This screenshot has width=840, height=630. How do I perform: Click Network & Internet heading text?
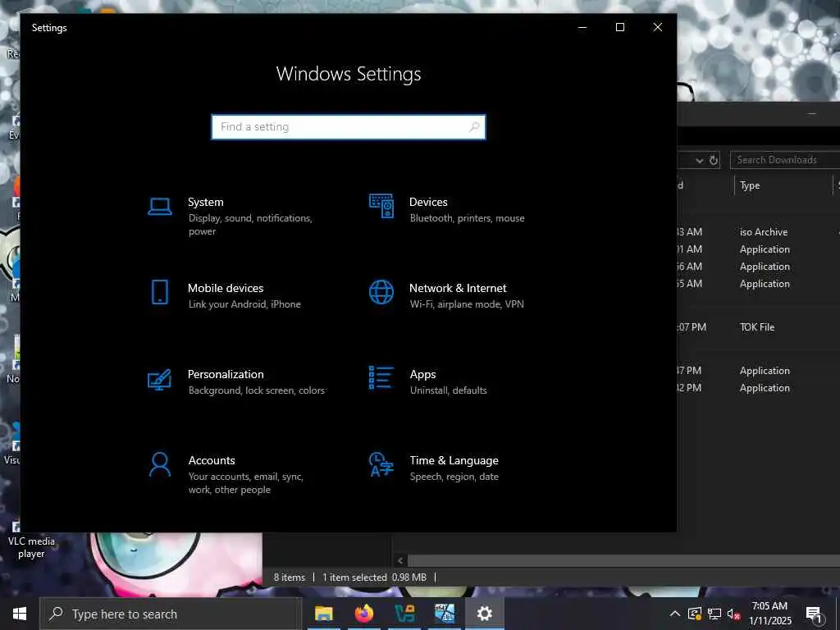458,288
